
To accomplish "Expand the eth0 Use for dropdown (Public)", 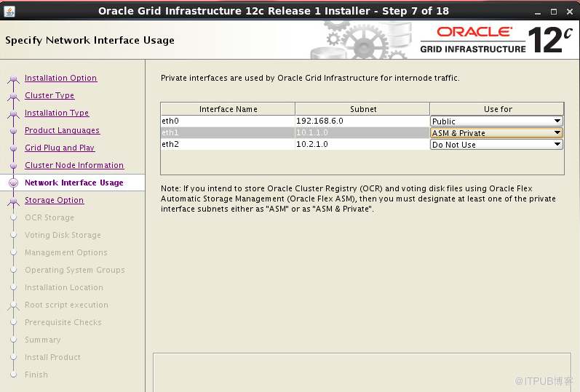I will coord(496,121).
